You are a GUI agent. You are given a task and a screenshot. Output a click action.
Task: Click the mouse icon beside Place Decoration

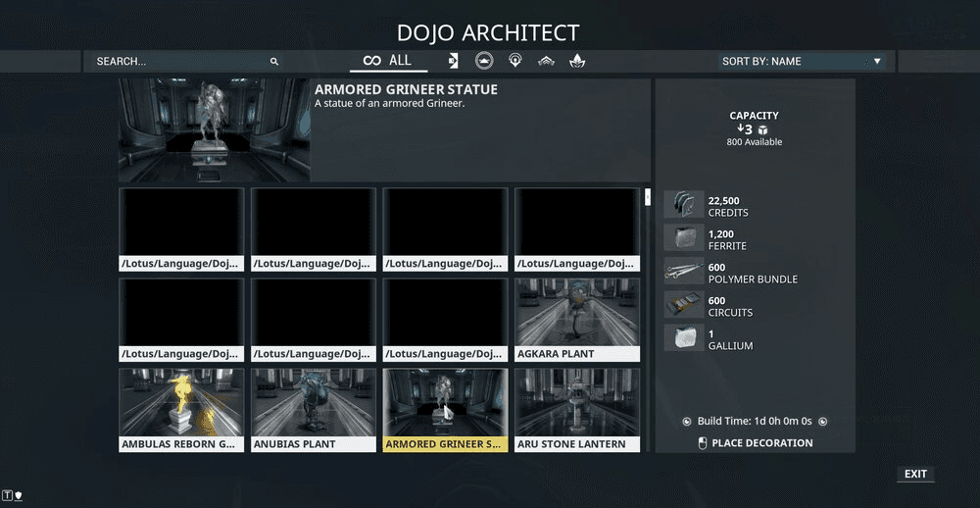click(702, 443)
